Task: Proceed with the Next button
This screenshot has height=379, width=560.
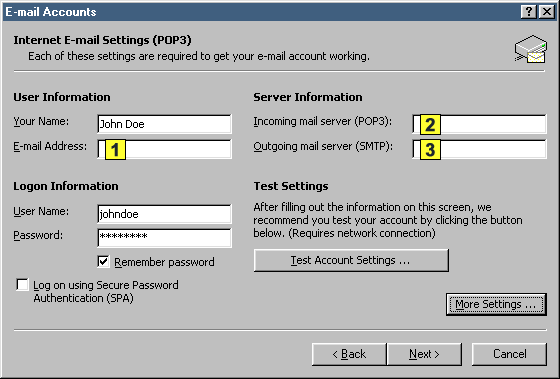Action: pos(424,354)
